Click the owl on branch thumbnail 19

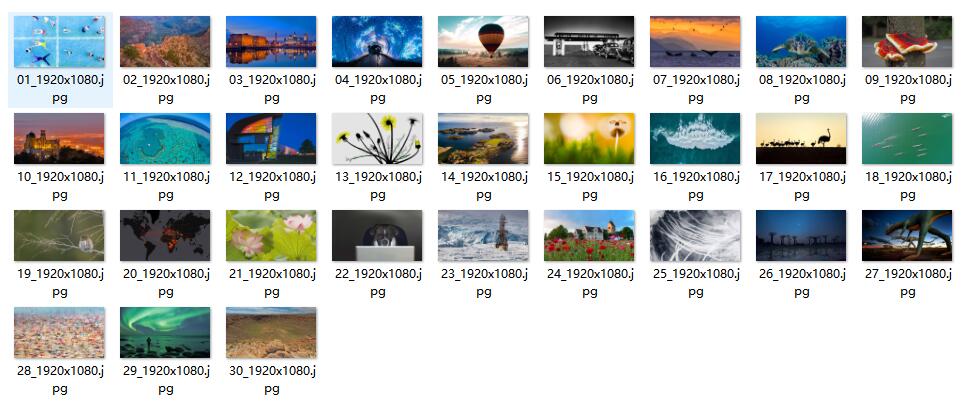point(59,236)
